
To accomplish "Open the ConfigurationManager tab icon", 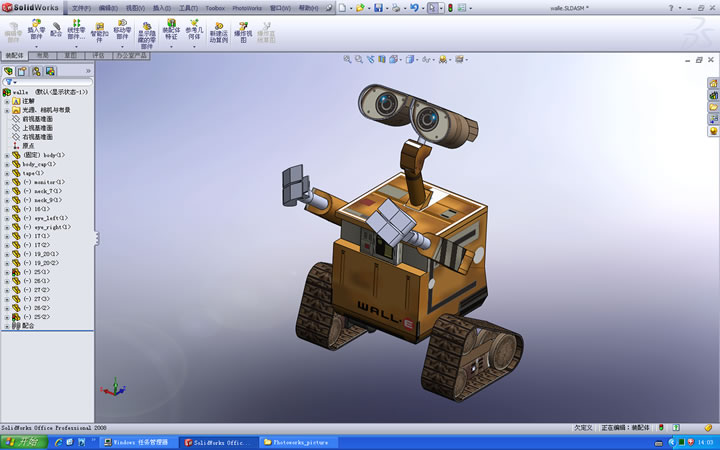I will (x=36, y=71).
